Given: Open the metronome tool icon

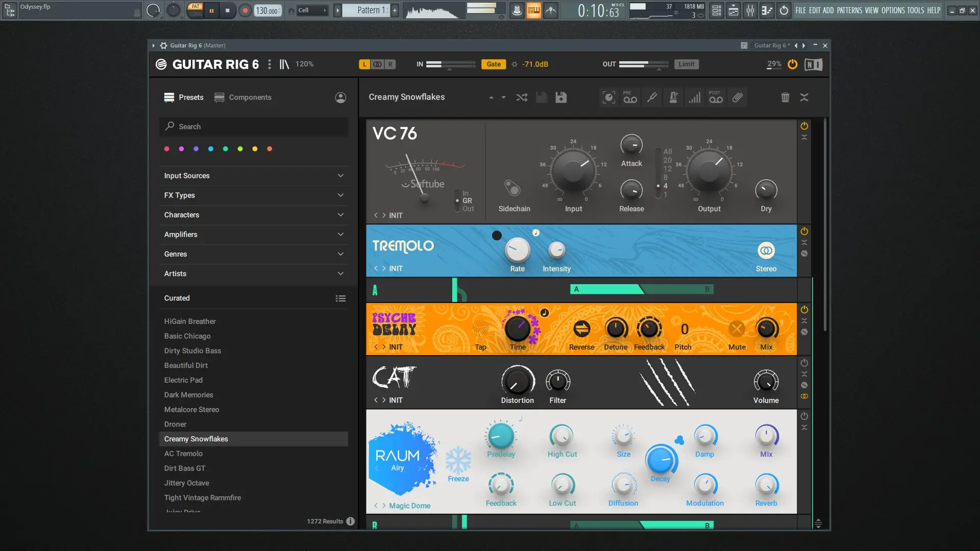Looking at the screenshot, I should (x=673, y=97).
